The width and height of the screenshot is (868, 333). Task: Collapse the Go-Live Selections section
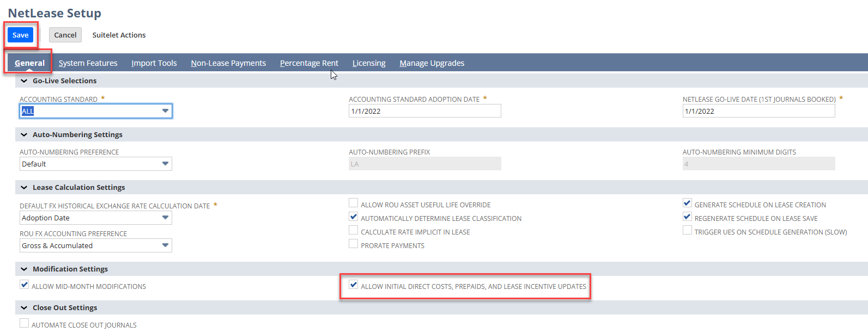[x=24, y=81]
